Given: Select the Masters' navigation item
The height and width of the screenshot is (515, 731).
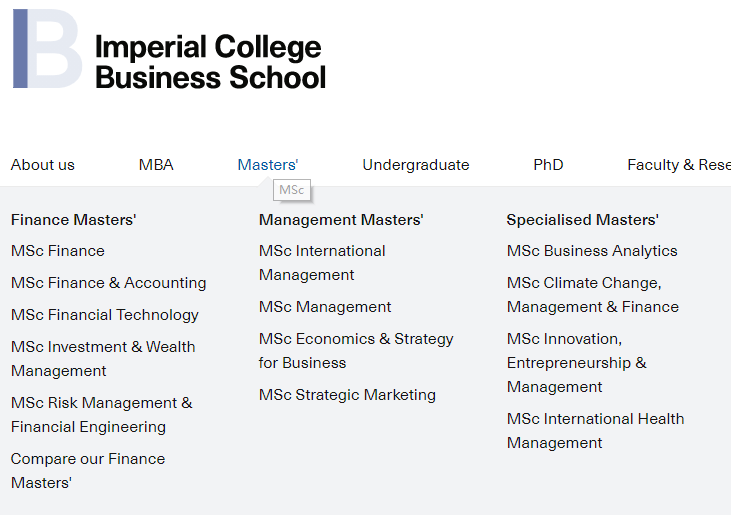Looking at the screenshot, I should coord(268,165).
